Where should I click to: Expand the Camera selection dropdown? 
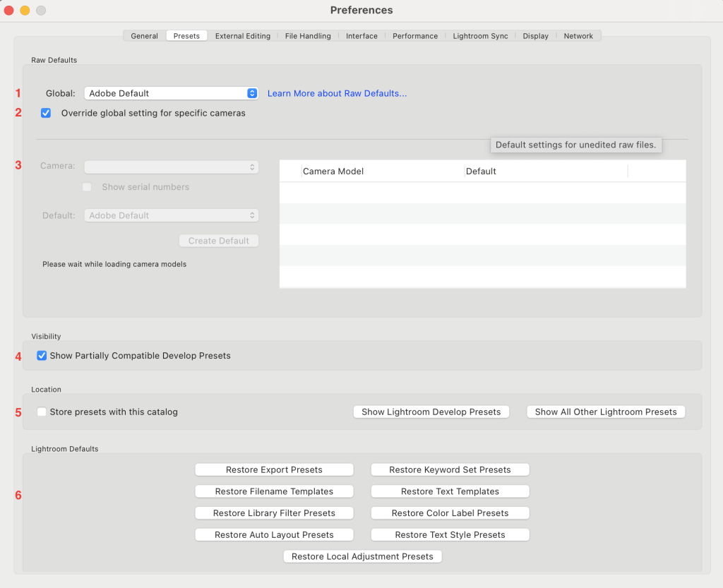[x=171, y=167]
